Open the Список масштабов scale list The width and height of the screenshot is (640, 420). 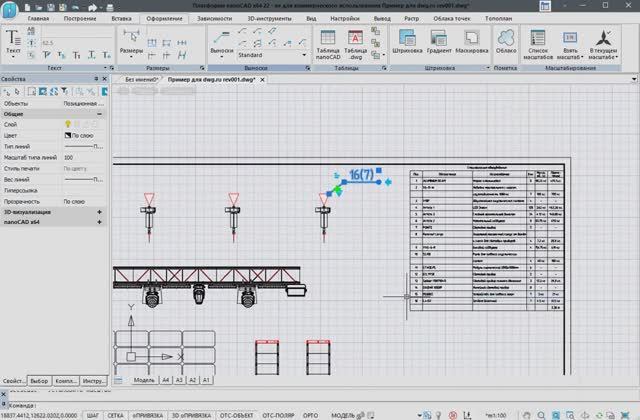(x=538, y=44)
